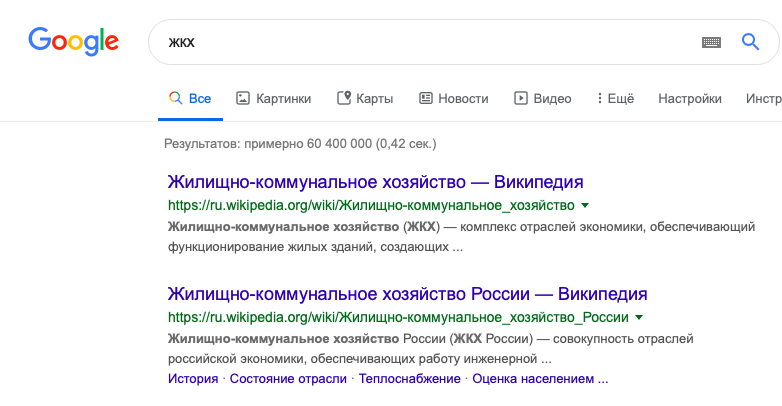Image resolution: width=782 pixels, height=406 pixels.
Task: Open Жилищно-коммунальное хозяйство России — Википедия result
Action: [x=407, y=294]
